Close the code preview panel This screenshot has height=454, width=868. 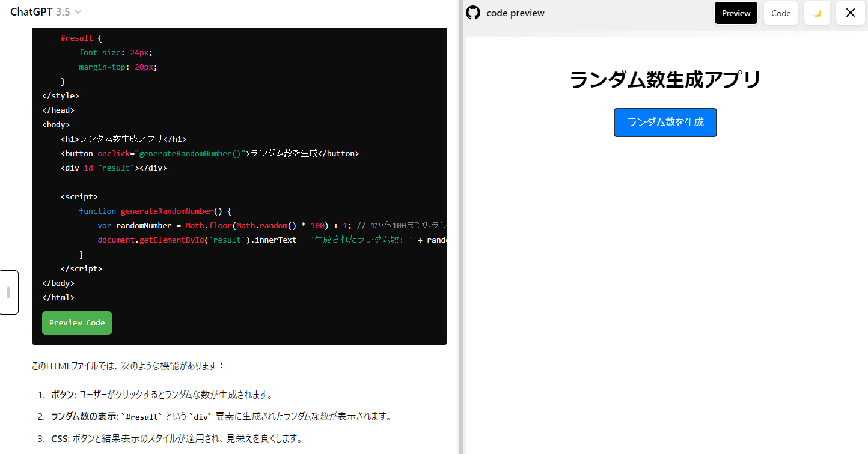pos(850,13)
